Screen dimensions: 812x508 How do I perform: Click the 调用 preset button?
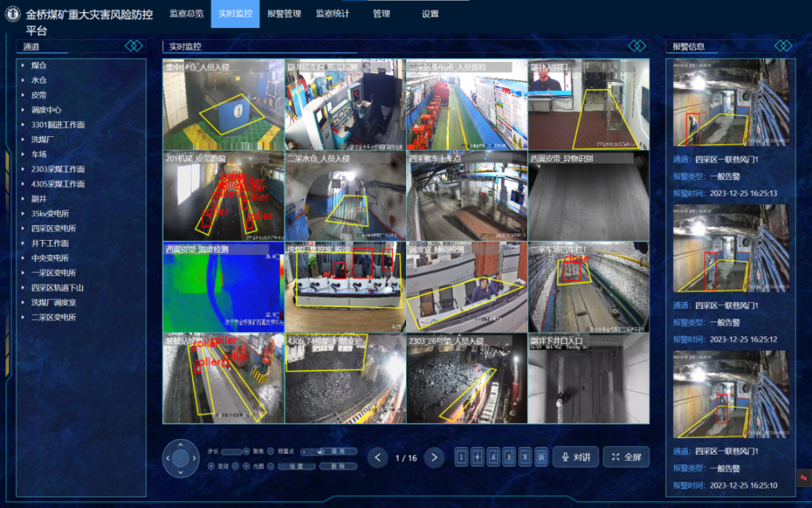(338, 452)
